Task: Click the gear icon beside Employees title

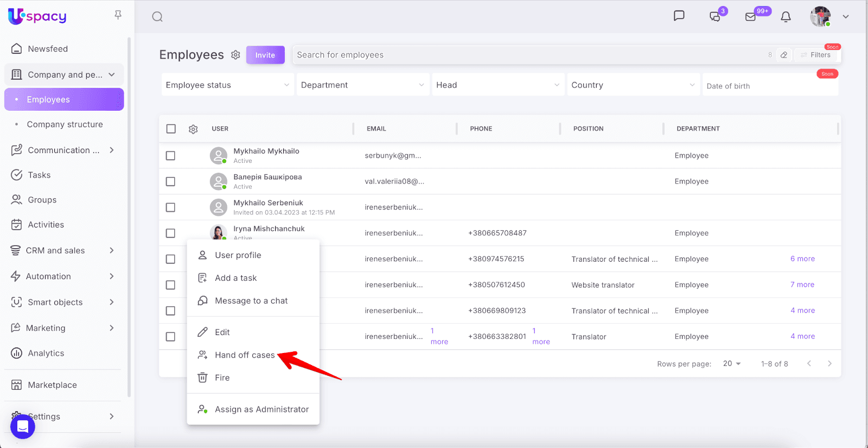Action: (235, 55)
